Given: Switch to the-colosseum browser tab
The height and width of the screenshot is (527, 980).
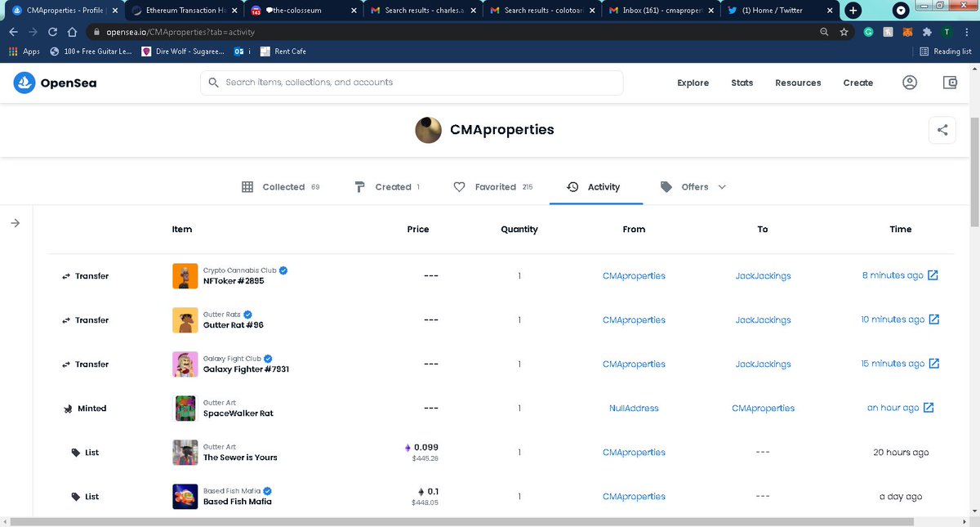Looking at the screenshot, I should click(x=304, y=11).
